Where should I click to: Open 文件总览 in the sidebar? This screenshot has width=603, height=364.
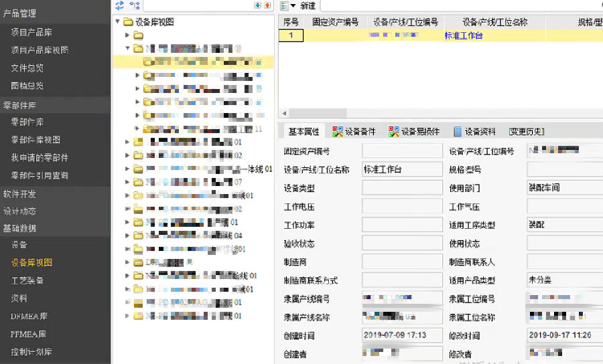coord(27,68)
